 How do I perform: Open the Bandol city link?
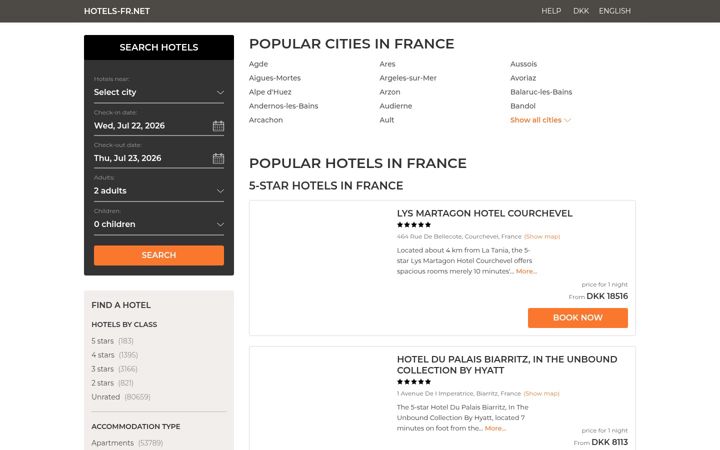click(523, 106)
